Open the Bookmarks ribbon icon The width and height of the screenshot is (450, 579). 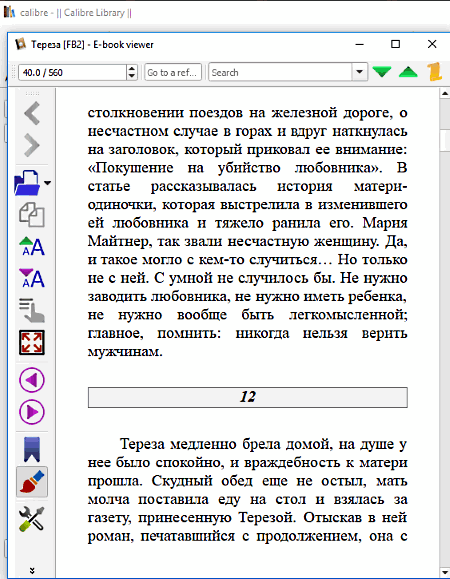(x=32, y=450)
